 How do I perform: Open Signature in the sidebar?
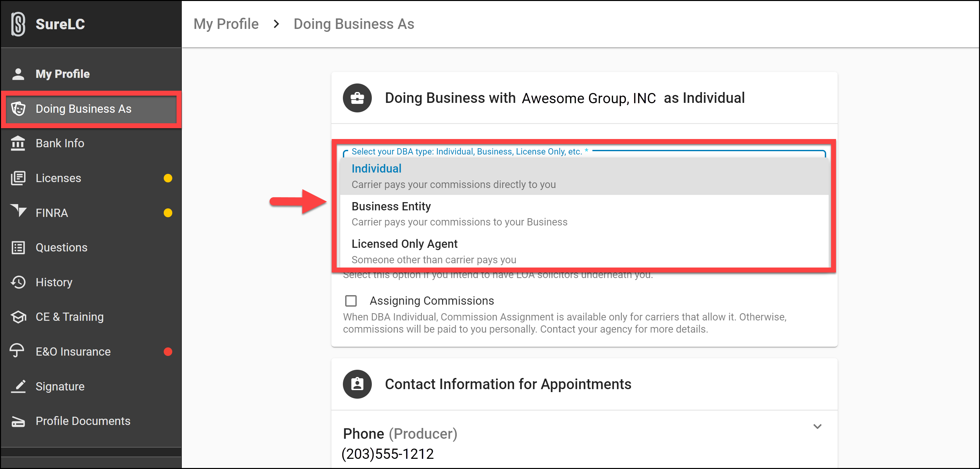pyautogui.click(x=91, y=386)
